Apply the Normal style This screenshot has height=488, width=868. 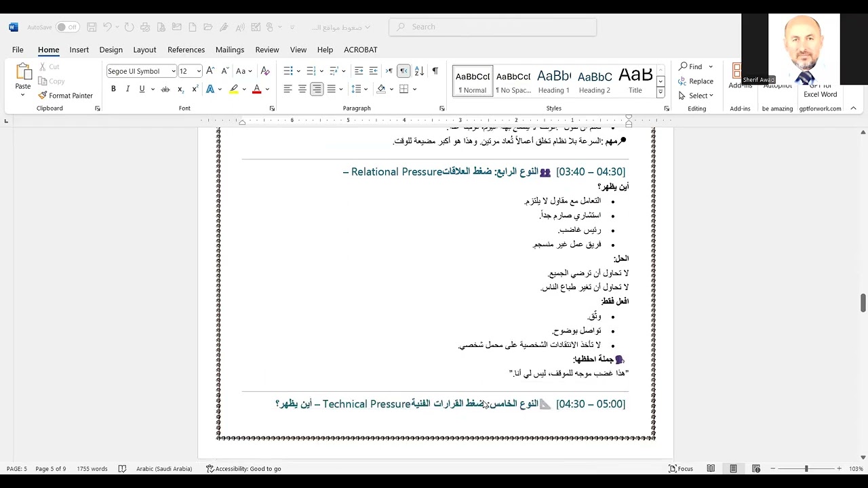[473, 81]
